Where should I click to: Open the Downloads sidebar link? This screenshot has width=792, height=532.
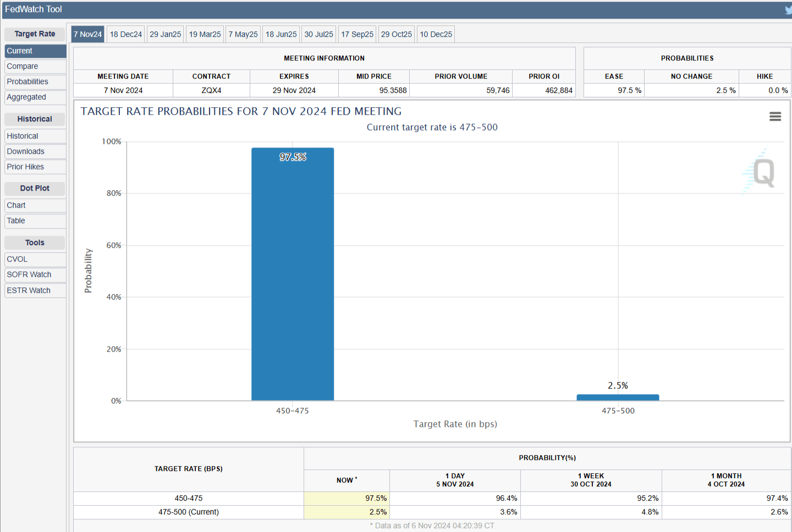25,151
